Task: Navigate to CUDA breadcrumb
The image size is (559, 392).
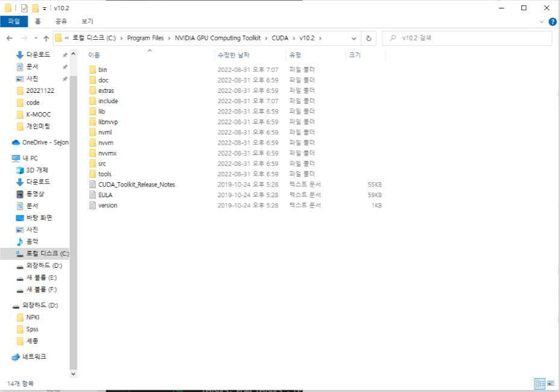Action: pos(280,38)
